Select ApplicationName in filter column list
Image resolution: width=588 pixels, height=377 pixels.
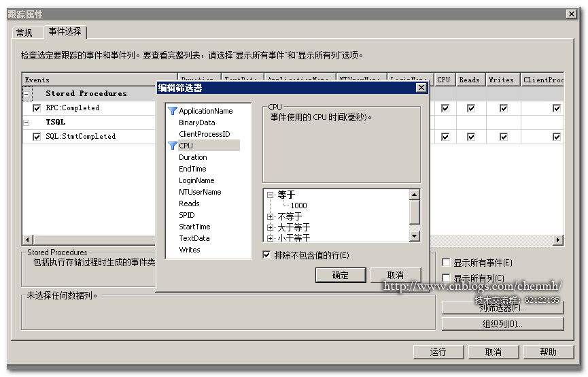pos(205,111)
